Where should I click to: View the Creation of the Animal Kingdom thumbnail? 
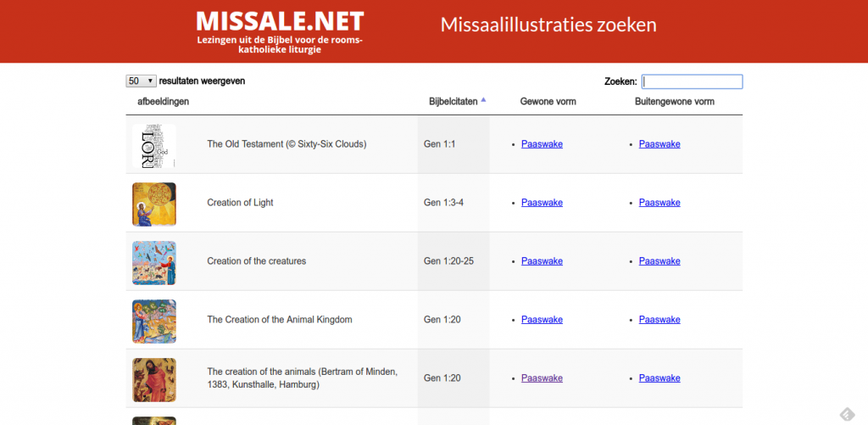[154, 322]
